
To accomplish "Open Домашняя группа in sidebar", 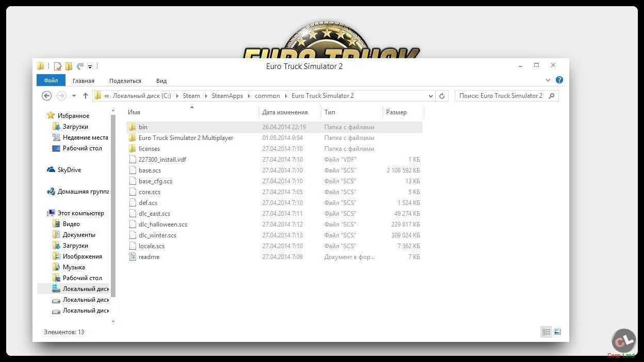I will pyautogui.click(x=78, y=192).
